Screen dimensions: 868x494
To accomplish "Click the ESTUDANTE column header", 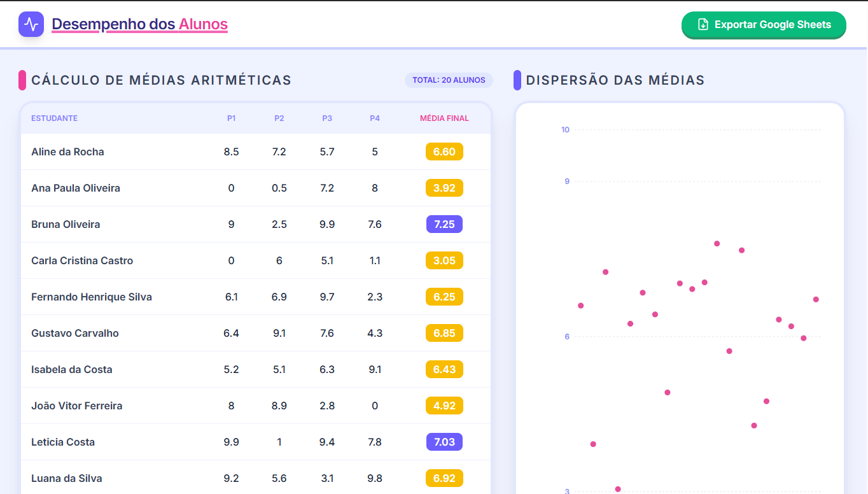I will pos(55,118).
